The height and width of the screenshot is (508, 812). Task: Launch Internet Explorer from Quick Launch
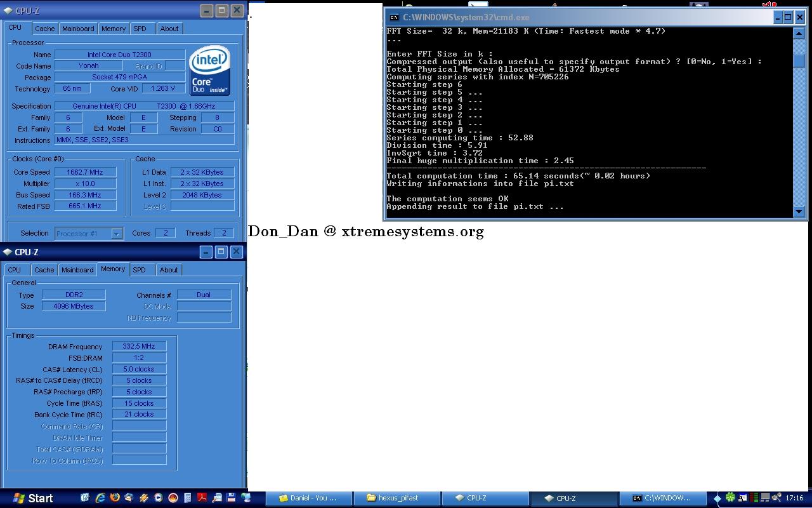[100, 498]
